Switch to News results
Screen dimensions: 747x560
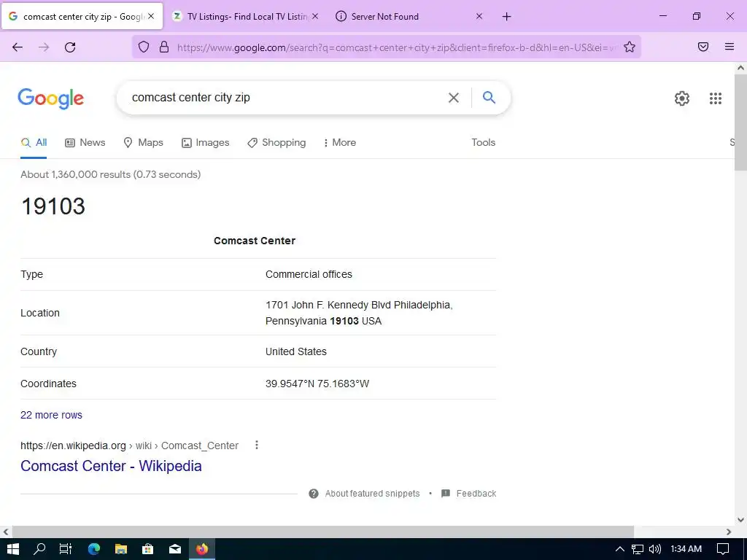(85, 142)
